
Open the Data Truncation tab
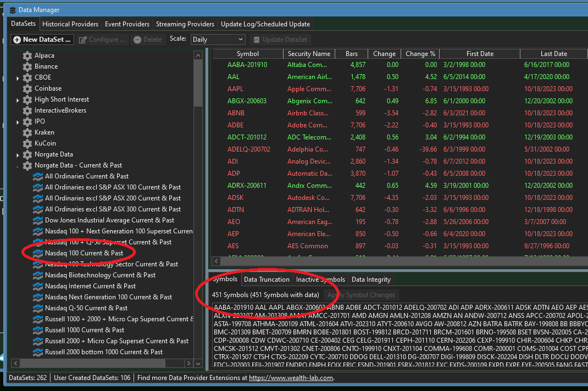[267, 280]
